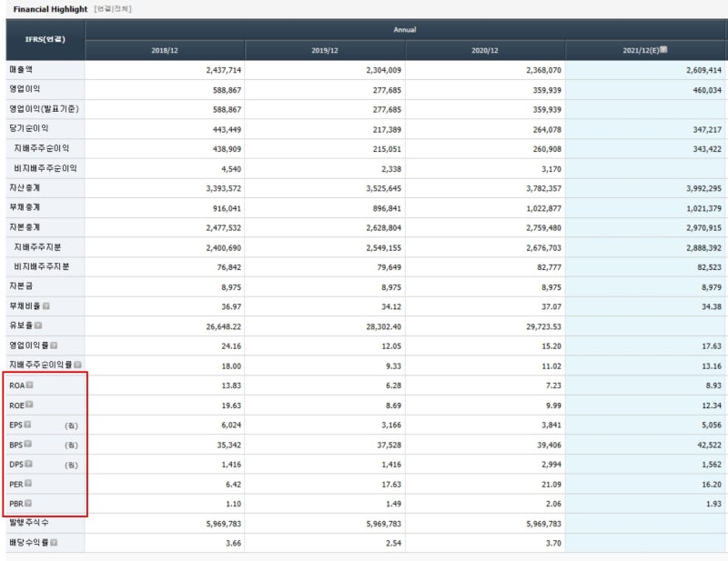
Task: Click the PBR help icon
Action: coord(28,503)
